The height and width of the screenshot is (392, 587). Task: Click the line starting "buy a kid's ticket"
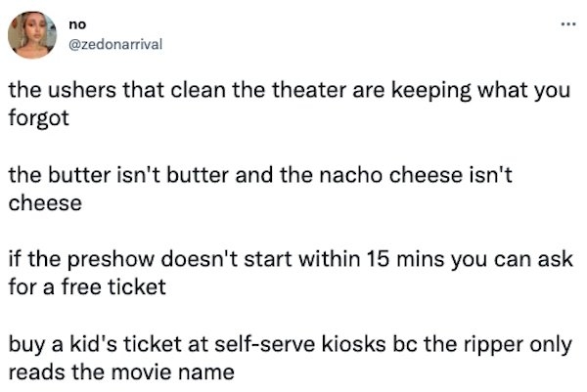[x=291, y=346]
